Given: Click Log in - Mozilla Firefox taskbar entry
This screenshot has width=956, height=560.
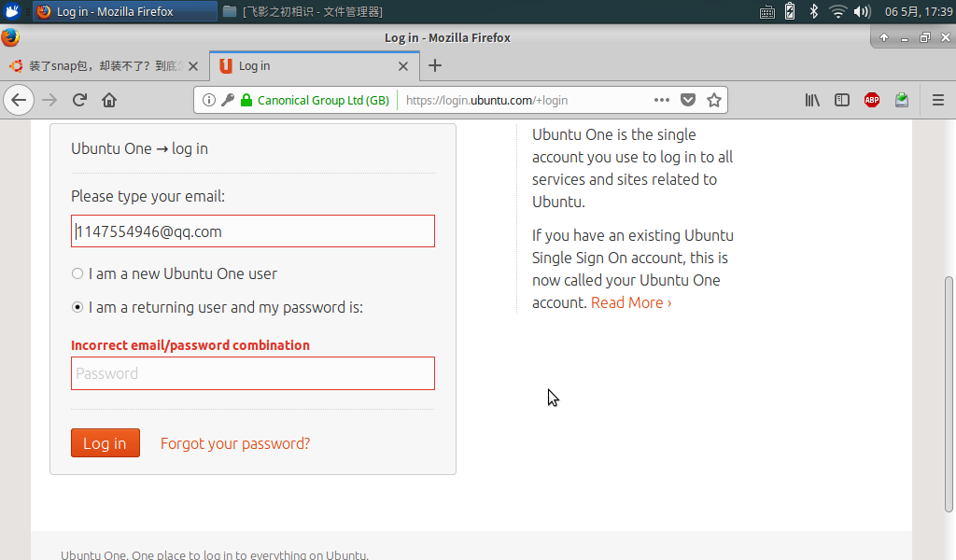Looking at the screenshot, I should point(125,11).
